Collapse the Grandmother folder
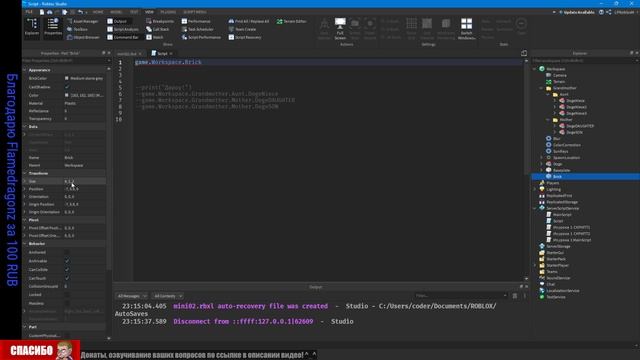The width and height of the screenshot is (640, 360). click(542, 88)
